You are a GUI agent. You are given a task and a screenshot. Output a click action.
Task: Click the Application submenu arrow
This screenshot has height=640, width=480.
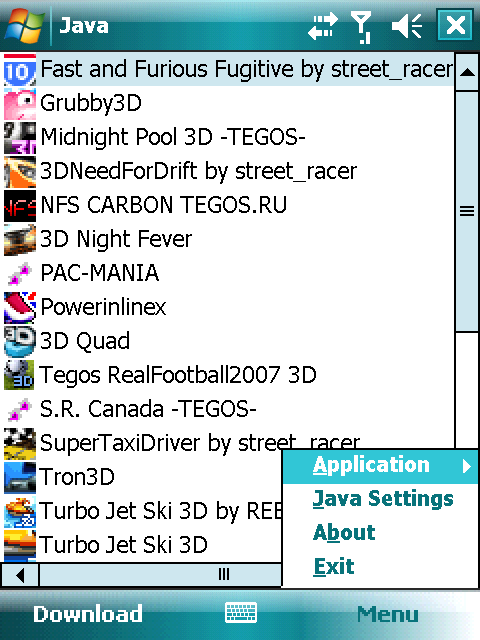pos(467,467)
